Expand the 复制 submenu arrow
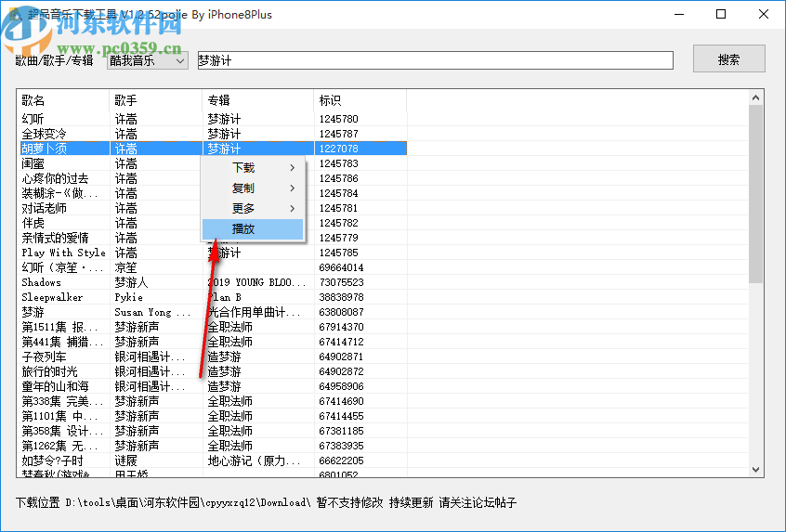786x532 pixels. (x=293, y=188)
